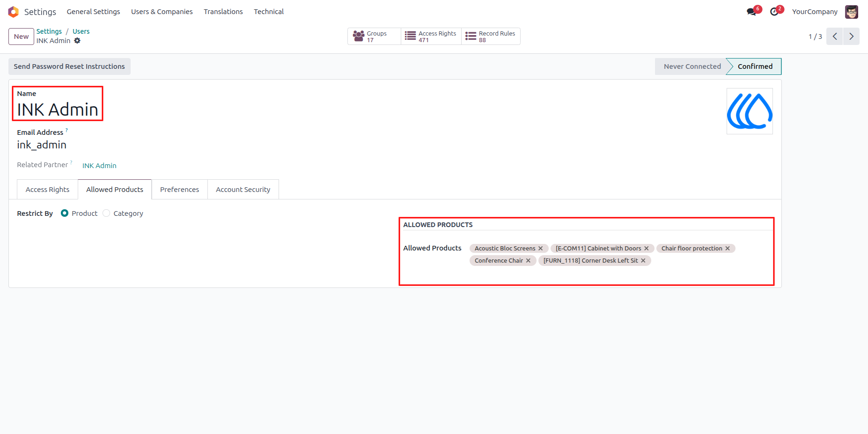This screenshot has width=868, height=434.
Task: Open the gear actions menu beside INK Admin
Action: [x=77, y=41]
